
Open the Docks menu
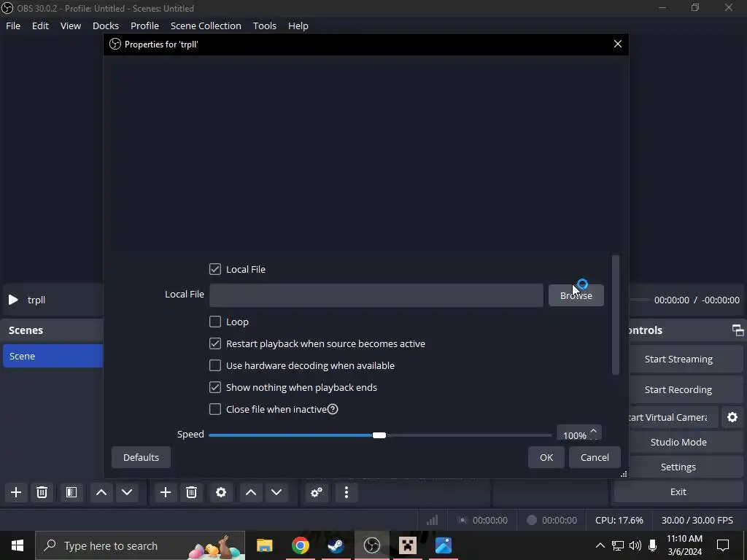pyautogui.click(x=106, y=26)
